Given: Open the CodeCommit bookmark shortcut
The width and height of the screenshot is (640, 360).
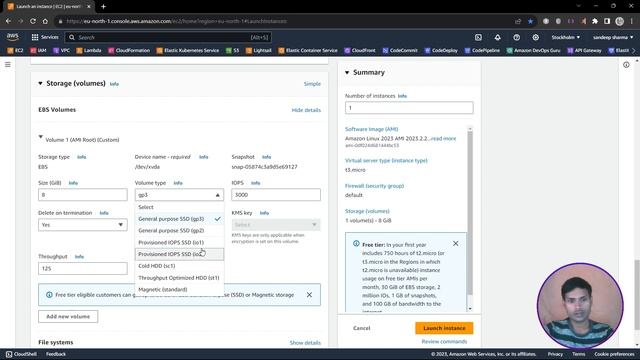Looking at the screenshot, I should pos(400,51).
